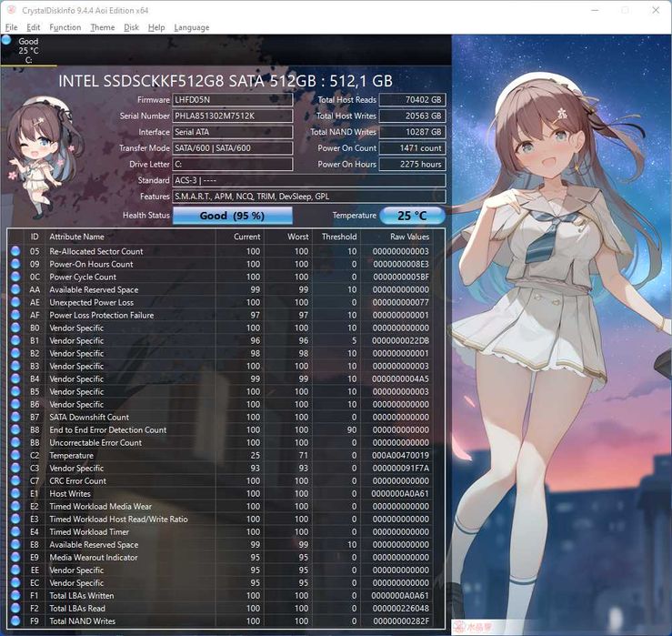Click the status orb for B1 Vendor Specific
The width and height of the screenshot is (672, 636).
pos(15,340)
